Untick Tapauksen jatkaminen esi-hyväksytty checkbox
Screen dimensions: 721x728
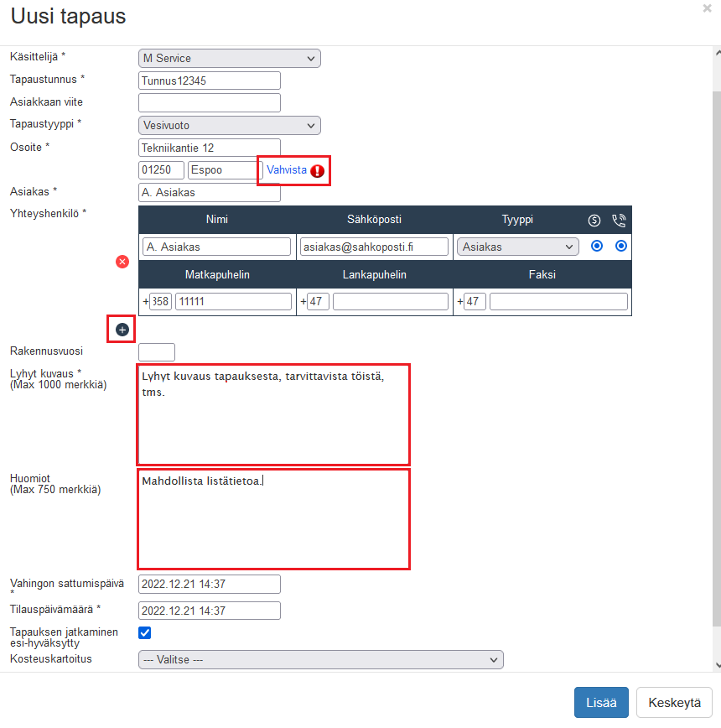click(x=144, y=633)
